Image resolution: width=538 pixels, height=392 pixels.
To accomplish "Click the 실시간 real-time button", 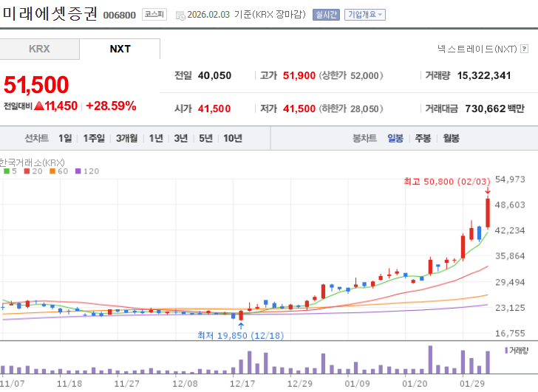I will point(326,15).
